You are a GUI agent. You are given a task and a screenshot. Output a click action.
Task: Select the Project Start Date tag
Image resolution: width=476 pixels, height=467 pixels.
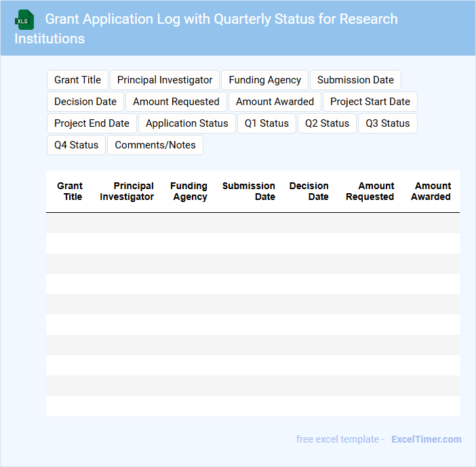point(370,102)
